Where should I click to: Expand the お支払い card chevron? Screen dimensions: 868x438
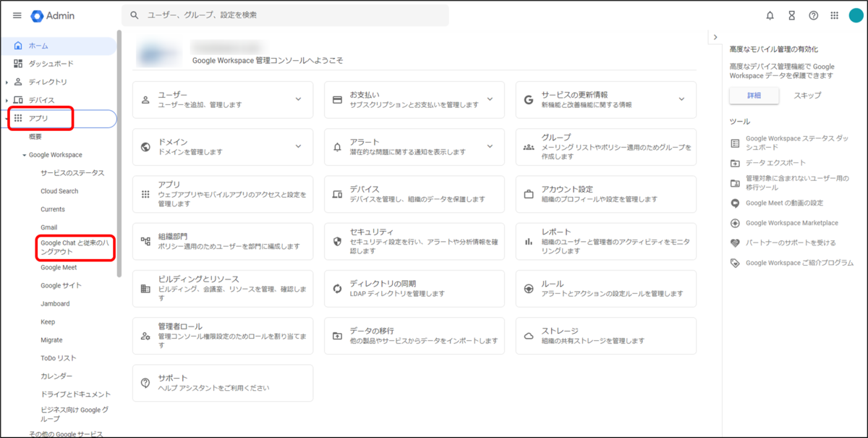[490, 99]
